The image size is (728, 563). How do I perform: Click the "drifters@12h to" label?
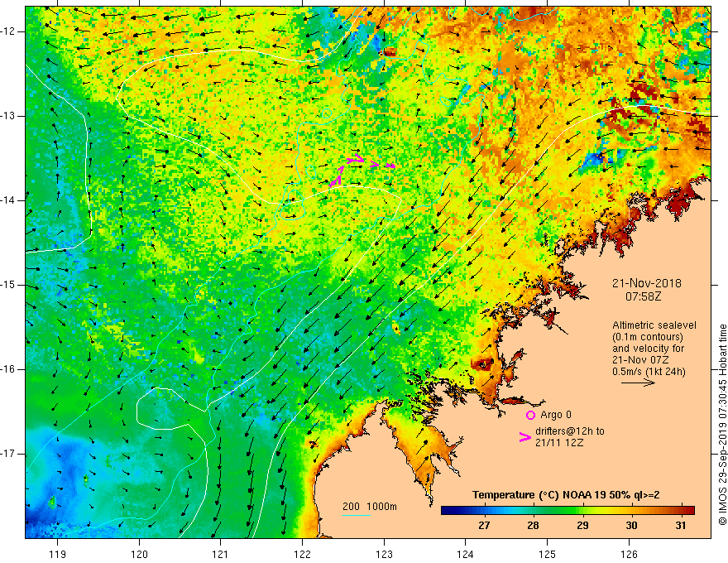click(x=570, y=431)
